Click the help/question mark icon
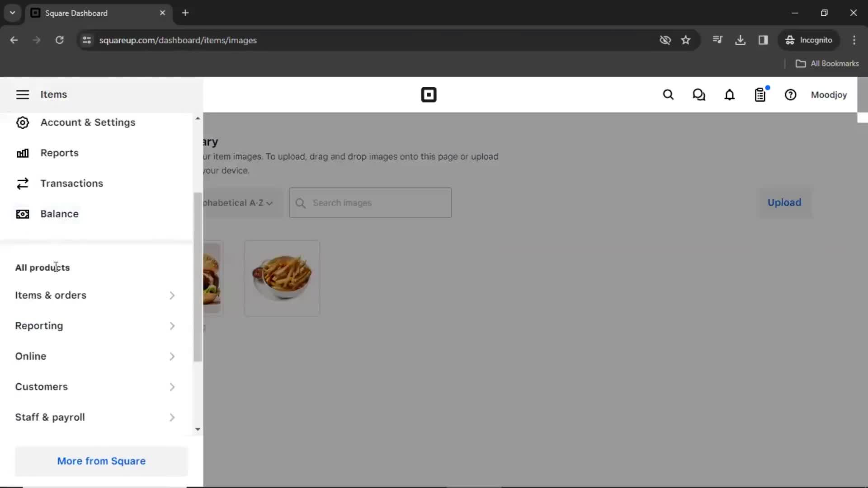The image size is (868, 488). (791, 95)
